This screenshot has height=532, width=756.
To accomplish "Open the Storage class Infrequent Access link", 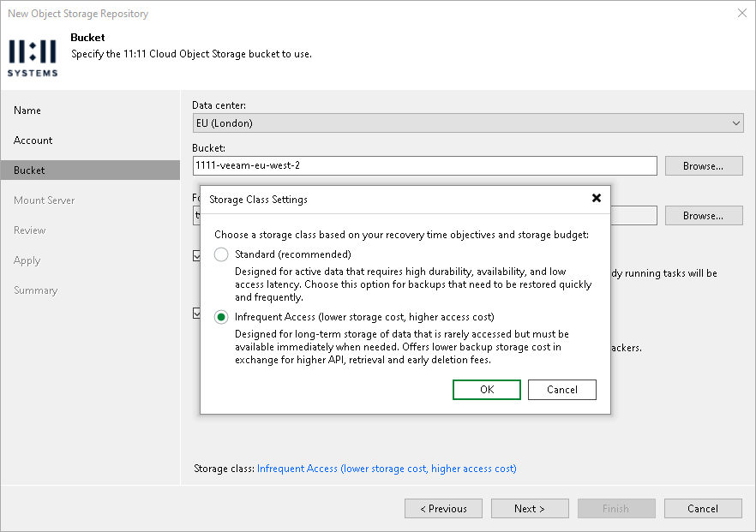I will coord(387,469).
